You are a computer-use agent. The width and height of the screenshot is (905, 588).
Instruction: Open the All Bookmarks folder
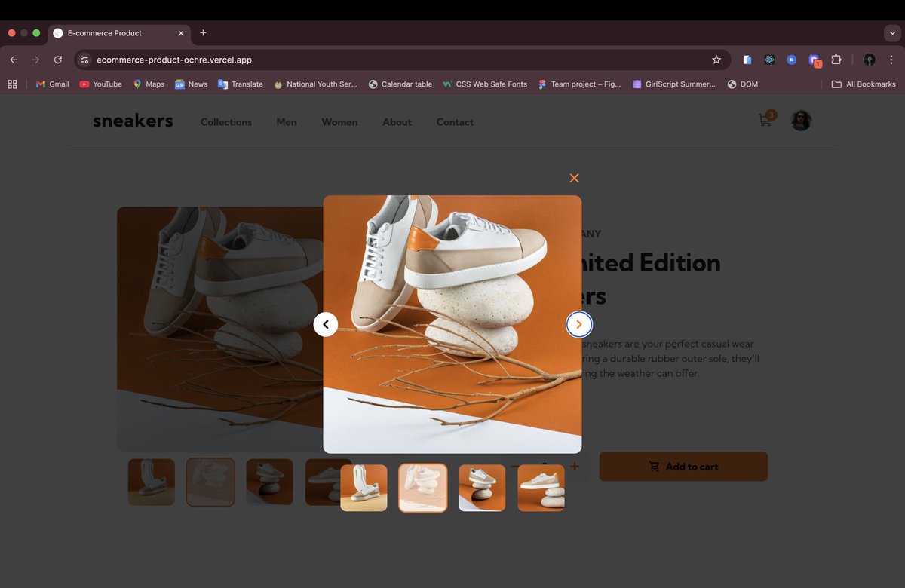pos(864,84)
